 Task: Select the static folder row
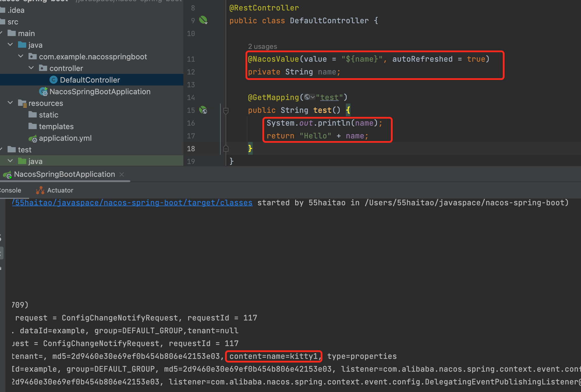(92, 115)
